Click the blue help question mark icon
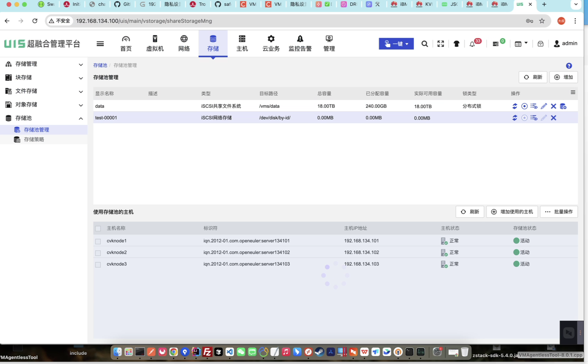This screenshot has height=364, width=588. (569, 66)
